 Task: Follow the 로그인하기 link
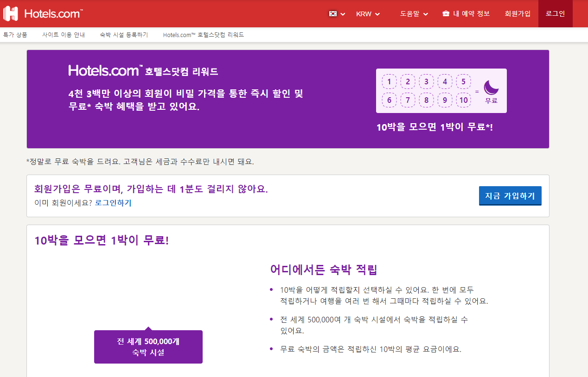click(x=113, y=203)
